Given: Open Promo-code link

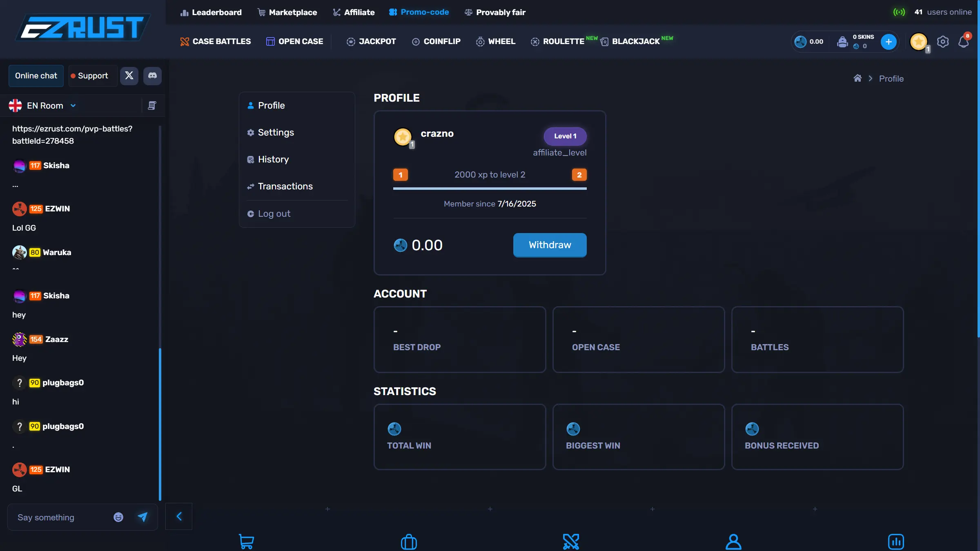Looking at the screenshot, I should pos(419,12).
